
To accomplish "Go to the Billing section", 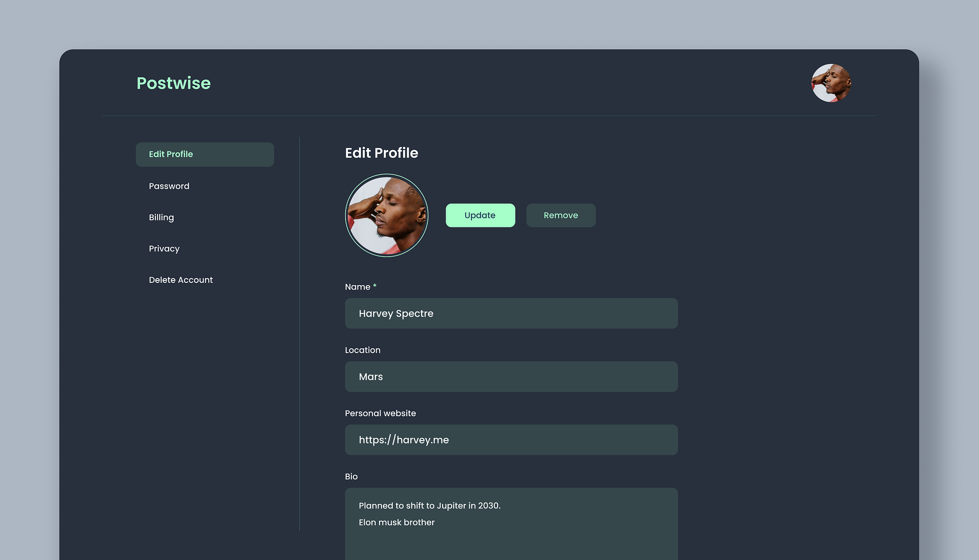I will [161, 217].
